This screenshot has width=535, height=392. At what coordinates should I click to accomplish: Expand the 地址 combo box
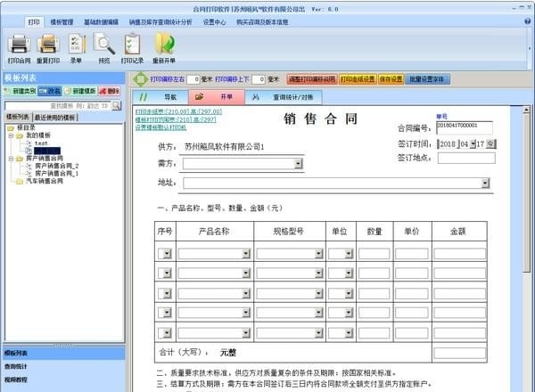(485, 183)
